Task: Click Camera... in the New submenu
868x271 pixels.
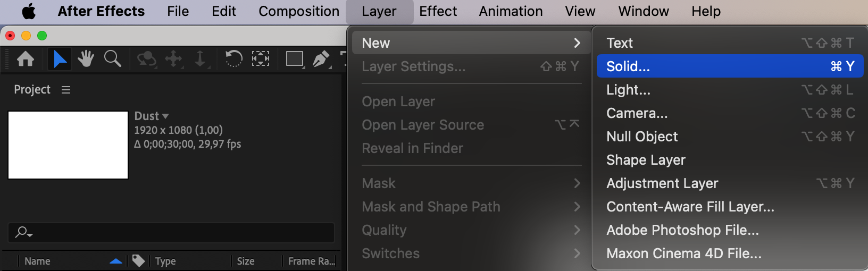Action: 637,113
